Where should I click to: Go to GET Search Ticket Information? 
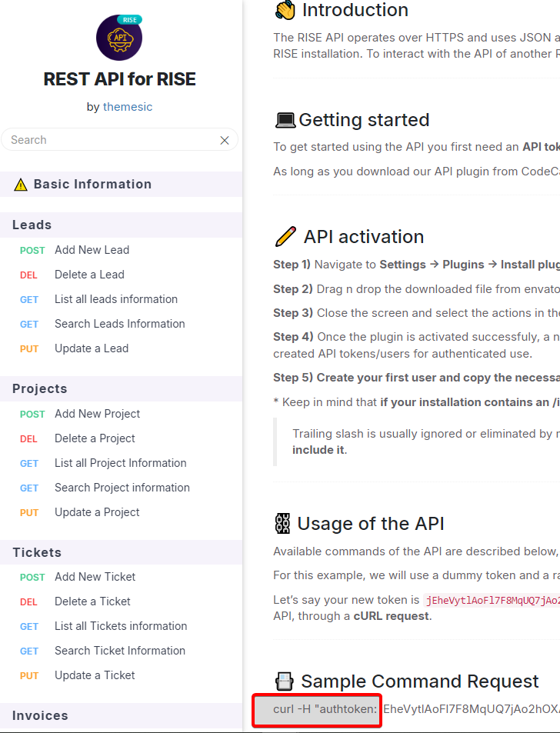[x=119, y=651]
